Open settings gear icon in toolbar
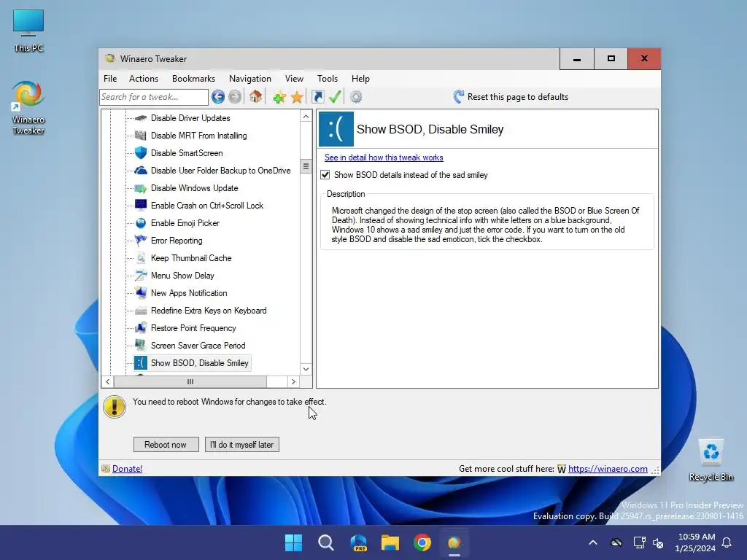747x560 pixels. (356, 97)
